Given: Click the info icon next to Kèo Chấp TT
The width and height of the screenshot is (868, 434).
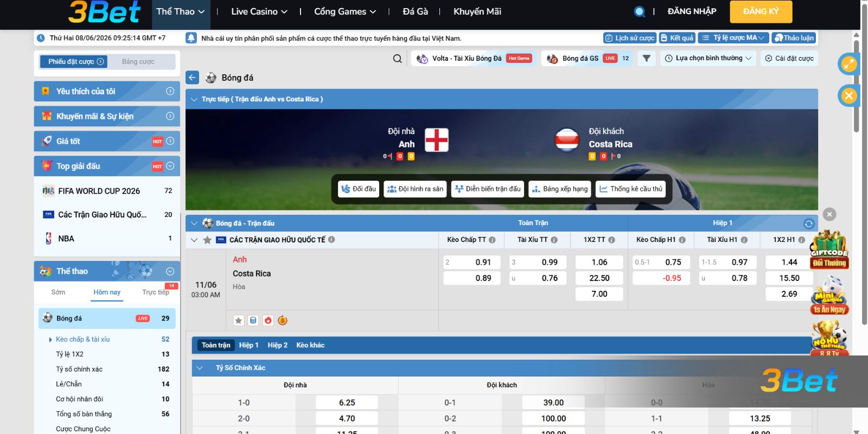Looking at the screenshot, I should (492, 240).
